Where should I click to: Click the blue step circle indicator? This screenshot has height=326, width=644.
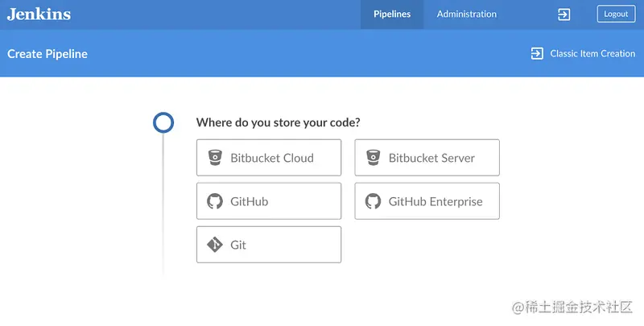pos(163,122)
